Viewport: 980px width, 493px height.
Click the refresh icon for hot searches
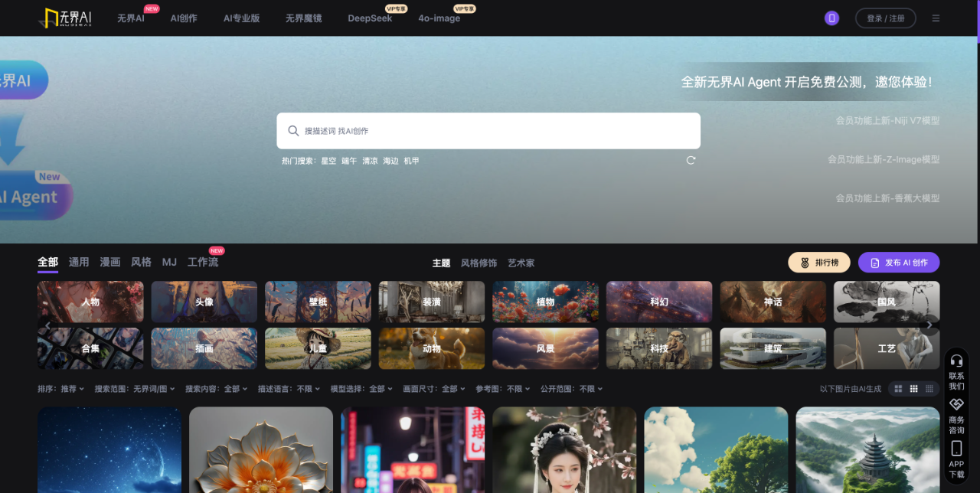(691, 161)
